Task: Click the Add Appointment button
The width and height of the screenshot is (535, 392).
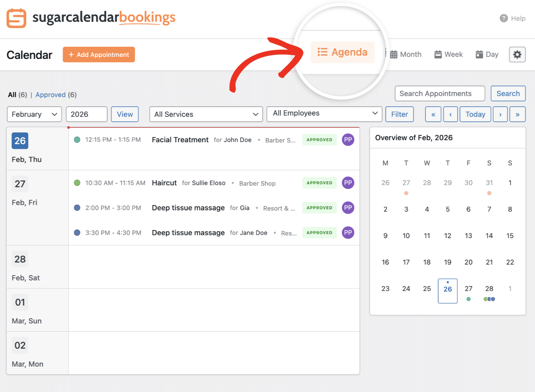Action: pos(99,54)
